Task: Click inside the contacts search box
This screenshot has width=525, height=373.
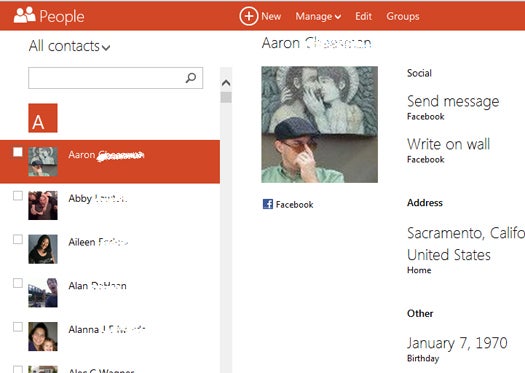Action: (116, 78)
